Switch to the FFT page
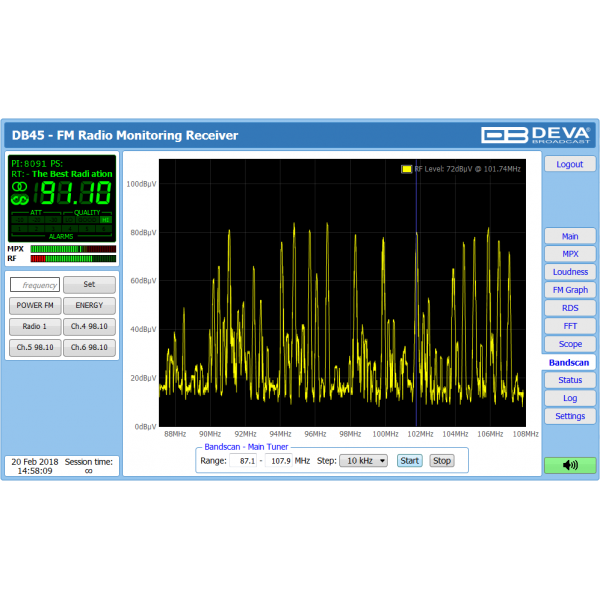Screen dimensions: 600x600 coord(570,326)
